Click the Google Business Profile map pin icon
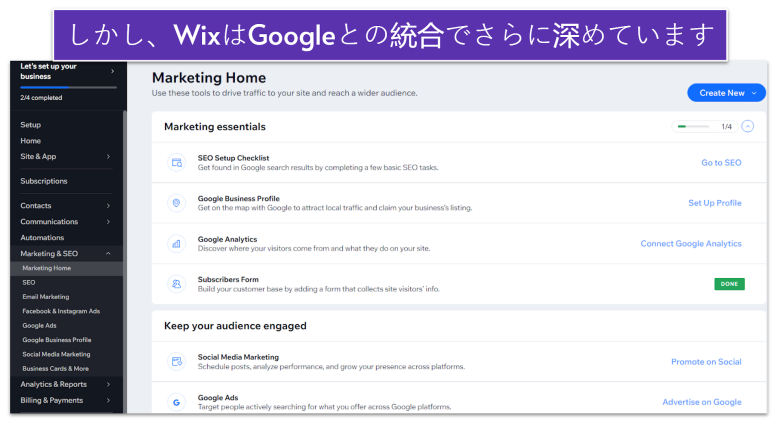Image resolution: width=780 pixels, height=426 pixels. 177,203
